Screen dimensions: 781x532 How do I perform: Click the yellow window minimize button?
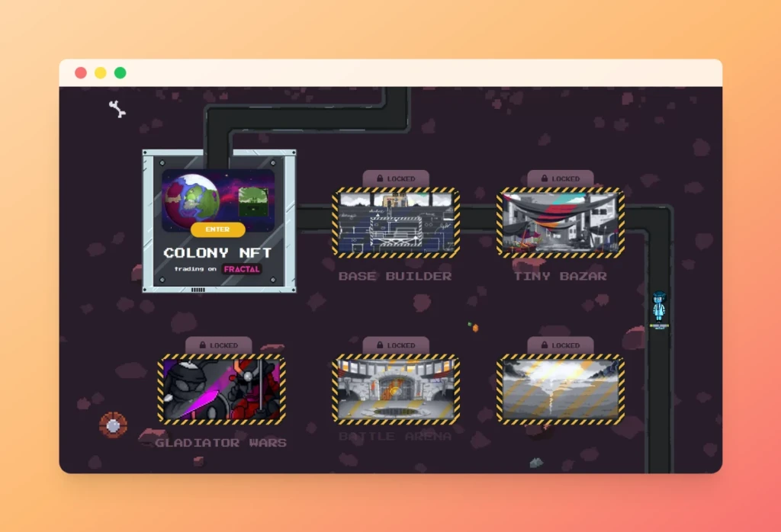pyautogui.click(x=101, y=73)
